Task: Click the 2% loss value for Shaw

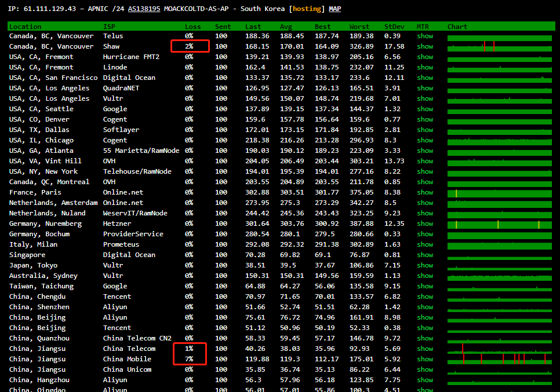Action: click(189, 46)
